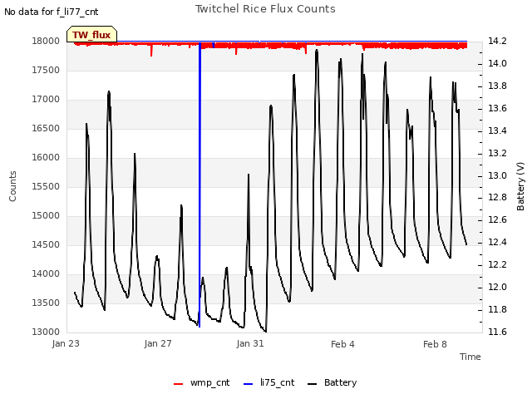Viewport: 532px width, 399px height.
Task: Click the 13.0 battery tick label
Action: (497, 175)
